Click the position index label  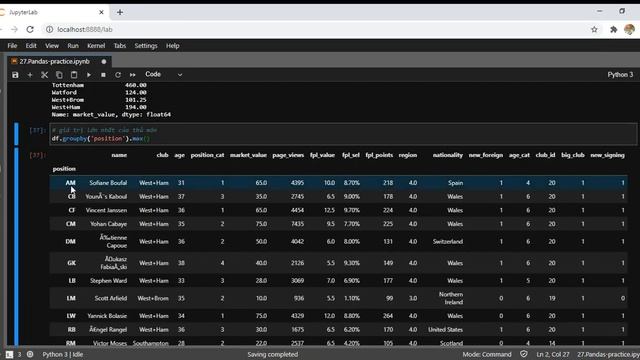coord(64,169)
